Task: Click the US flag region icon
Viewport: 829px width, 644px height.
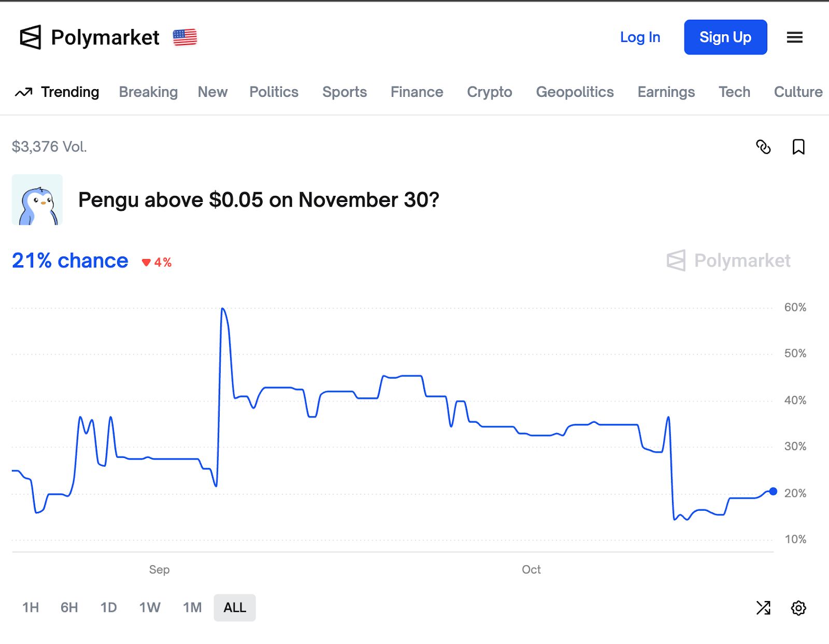Action: tap(185, 37)
